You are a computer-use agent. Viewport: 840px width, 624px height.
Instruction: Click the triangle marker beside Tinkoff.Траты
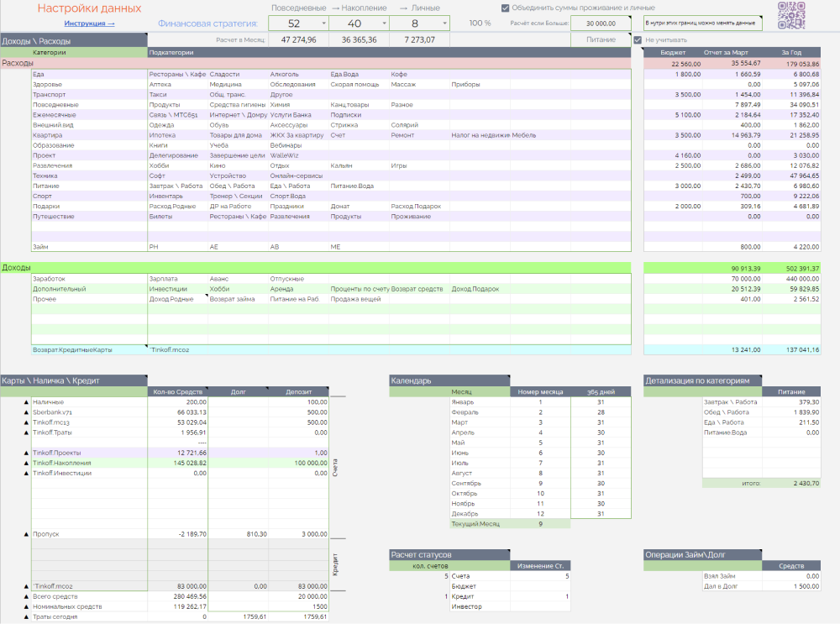(26, 433)
